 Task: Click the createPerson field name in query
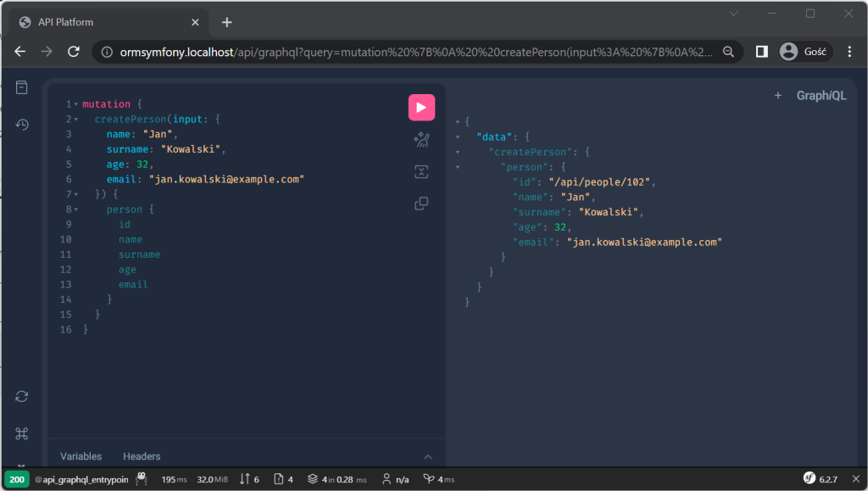pyautogui.click(x=130, y=119)
